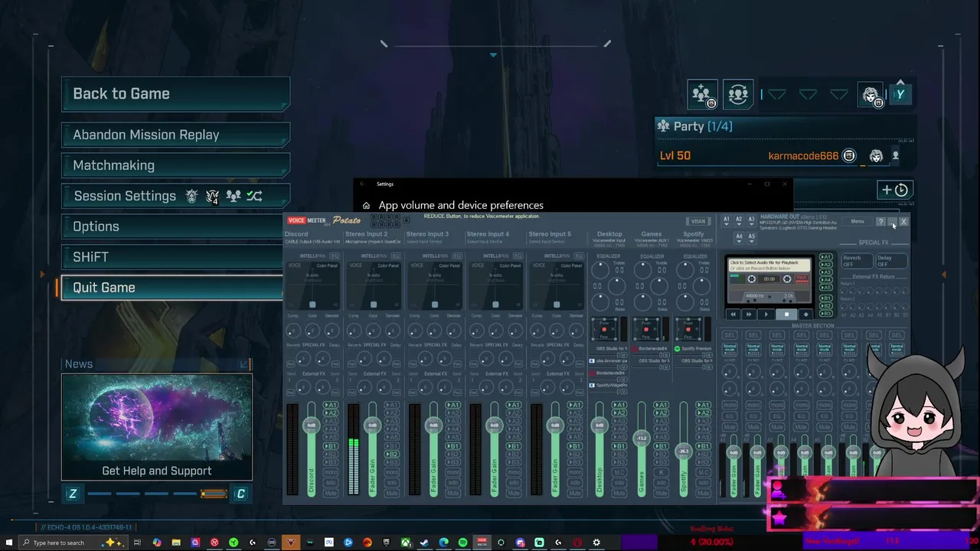Collapse the News panel arrow
The width and height of the screenshot is (980, 551).
click(x=244, y=364)
